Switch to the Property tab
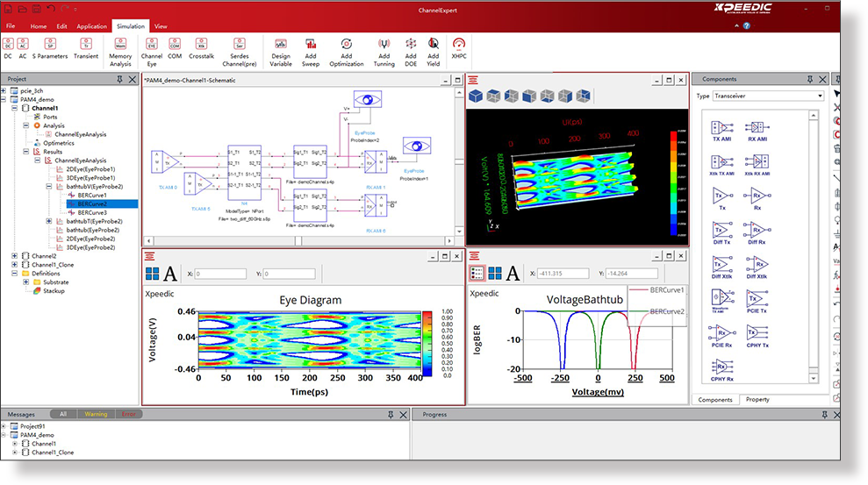 pos(757,399)
